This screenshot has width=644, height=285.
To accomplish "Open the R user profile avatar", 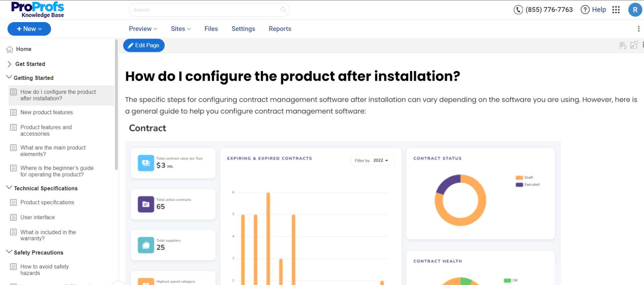I will 635,10.
